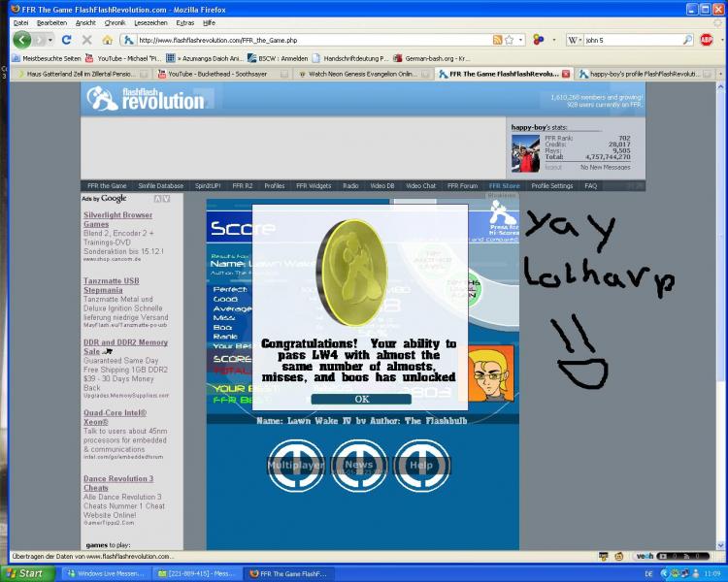Click the colorful balls toolbar icon

click(538, 40)
